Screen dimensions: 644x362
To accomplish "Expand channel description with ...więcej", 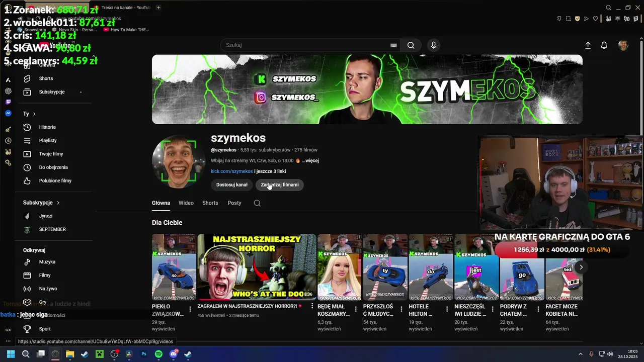I will click(310, 161).
